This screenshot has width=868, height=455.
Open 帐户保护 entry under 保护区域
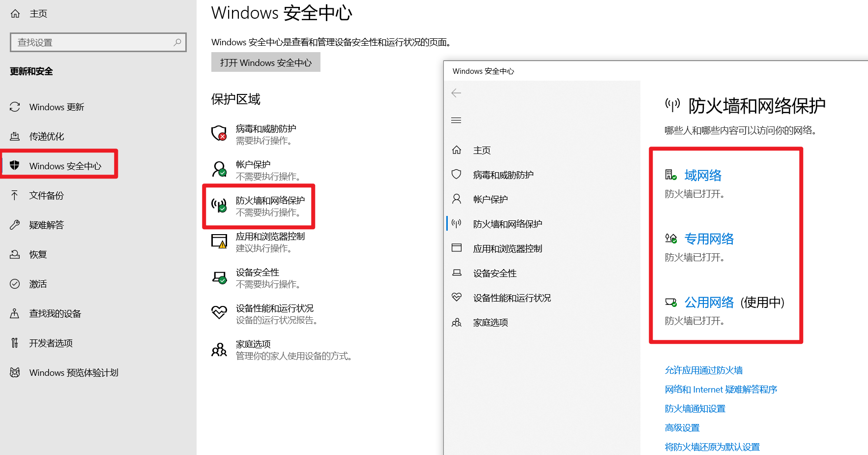[x=256, y=170]
